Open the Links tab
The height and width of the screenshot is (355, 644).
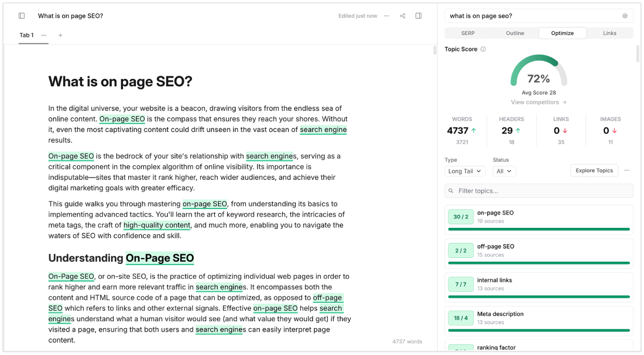pos(609,33)
